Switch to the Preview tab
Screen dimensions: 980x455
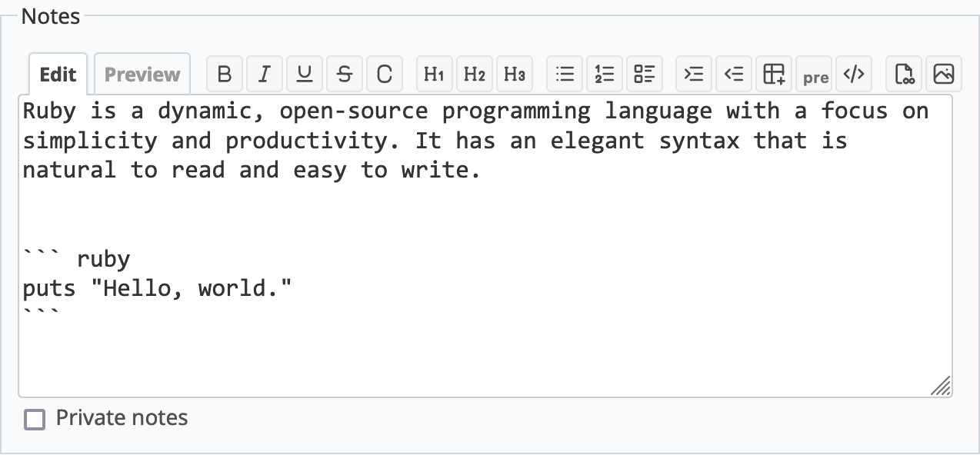tap(142, 74)
